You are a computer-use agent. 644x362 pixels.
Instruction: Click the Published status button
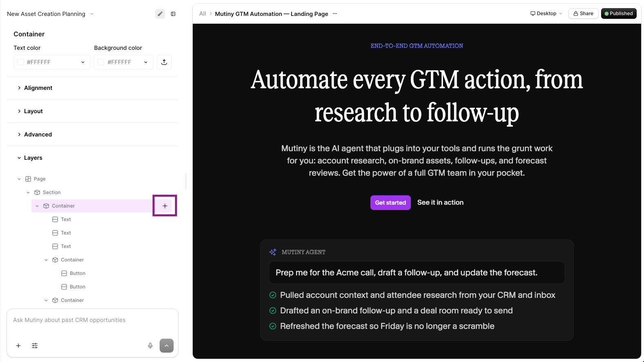pyautogui.click(x=619, y=13)
